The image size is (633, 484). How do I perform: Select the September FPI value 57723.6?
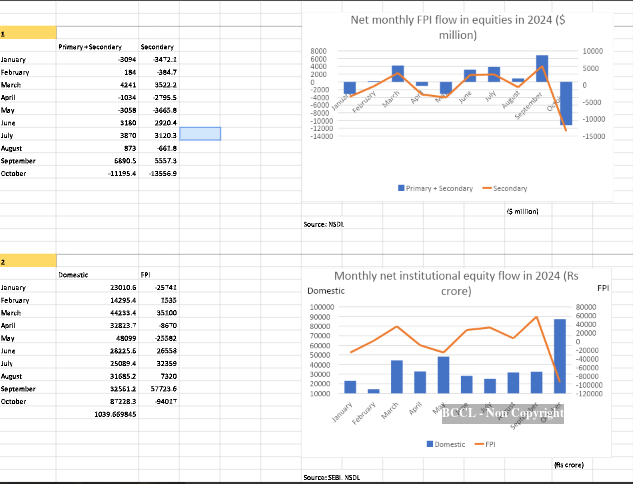(x=159, y=389)
